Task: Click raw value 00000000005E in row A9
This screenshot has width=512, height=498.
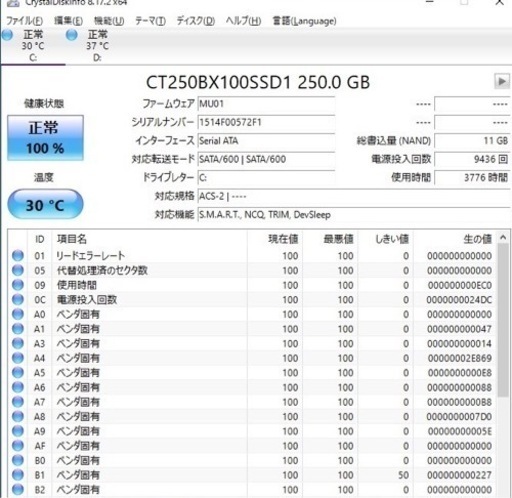Action: [460, 431]
